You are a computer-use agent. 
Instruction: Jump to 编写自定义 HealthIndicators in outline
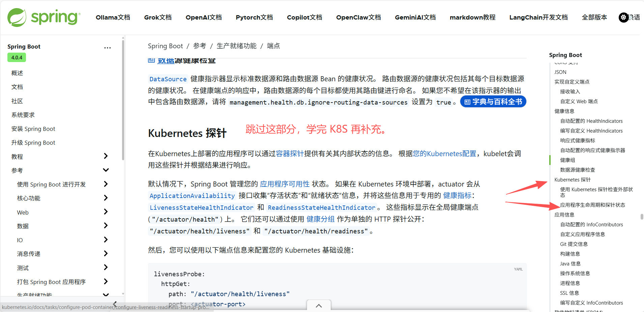point(591,131)
